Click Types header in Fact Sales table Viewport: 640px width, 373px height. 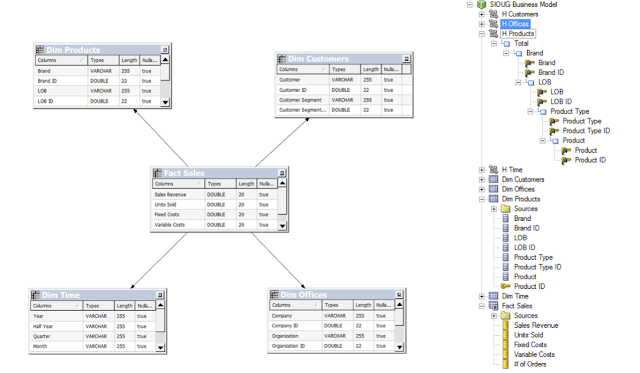click(220, 184)
